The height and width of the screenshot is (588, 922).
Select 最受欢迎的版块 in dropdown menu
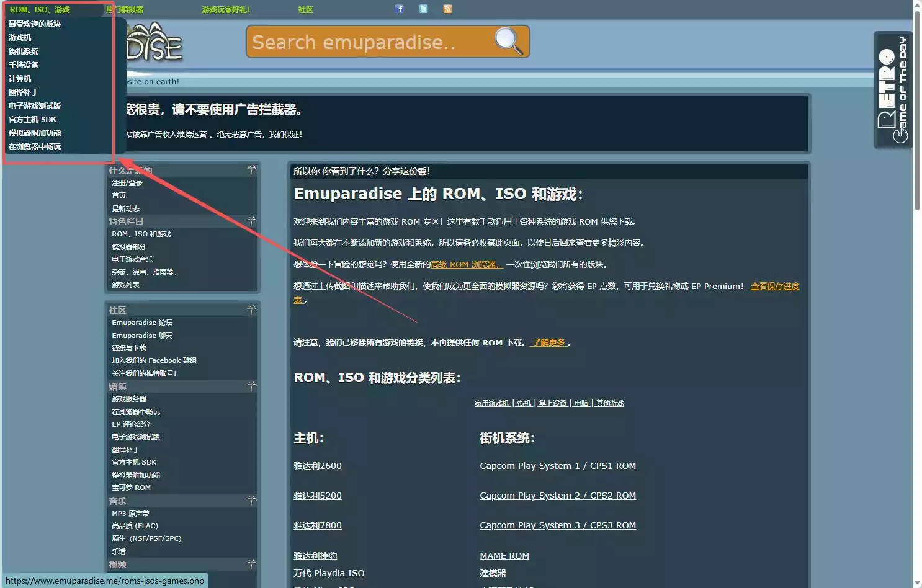35,24
